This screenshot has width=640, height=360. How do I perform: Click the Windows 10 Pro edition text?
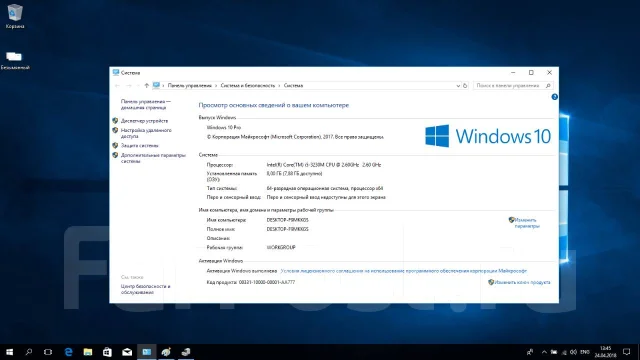click(x=224, y=127)
